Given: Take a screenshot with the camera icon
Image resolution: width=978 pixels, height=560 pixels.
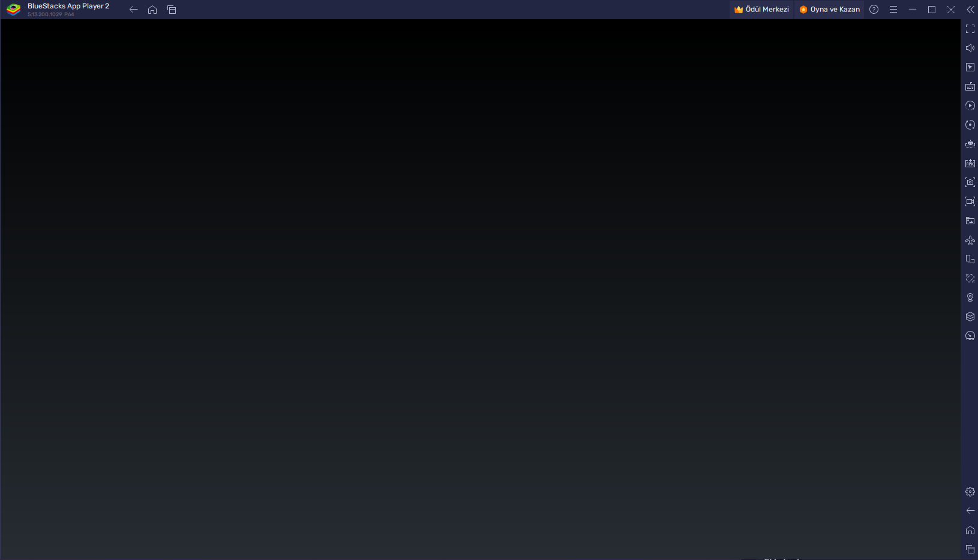Looking at the screenshot, I should click(970, 182).
